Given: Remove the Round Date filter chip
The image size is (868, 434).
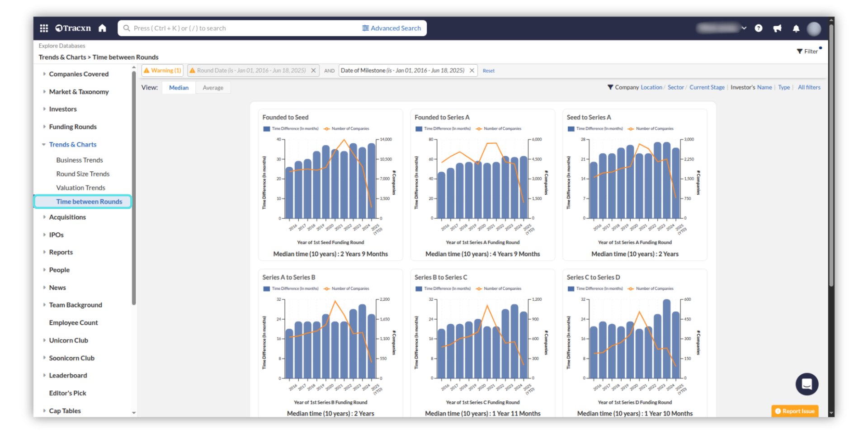Looking at the screenshot, I should [313, 71].
